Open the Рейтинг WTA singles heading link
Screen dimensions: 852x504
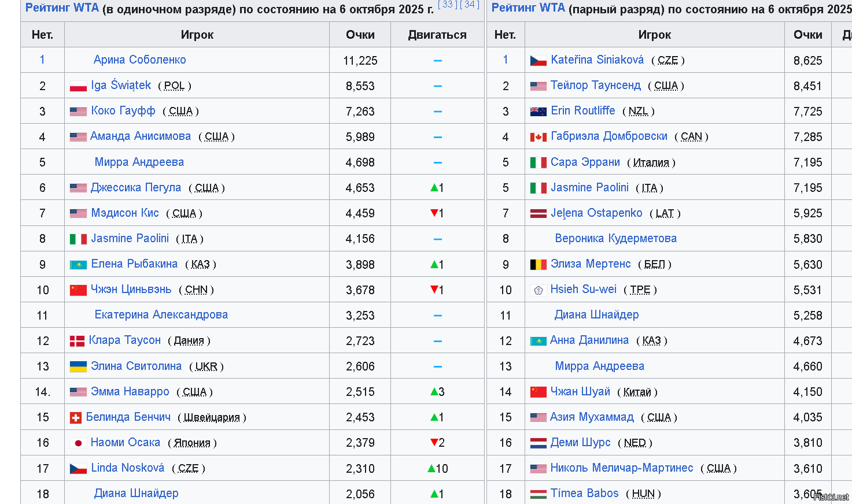coord(62,8)
